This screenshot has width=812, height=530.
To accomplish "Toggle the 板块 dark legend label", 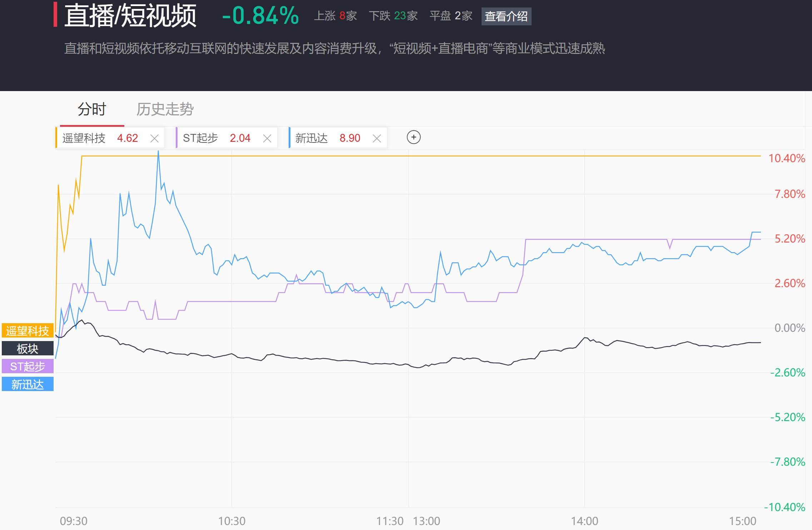I will pyautogui.click(x=28, y=349).
